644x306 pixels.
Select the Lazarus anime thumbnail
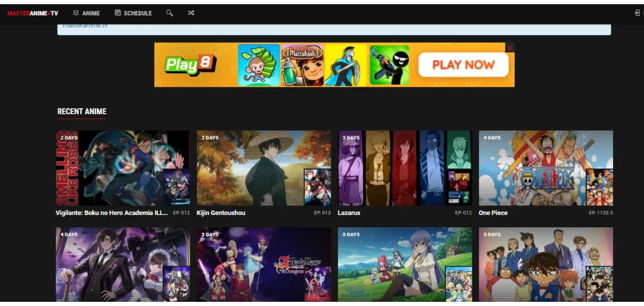tap(404, 168)
